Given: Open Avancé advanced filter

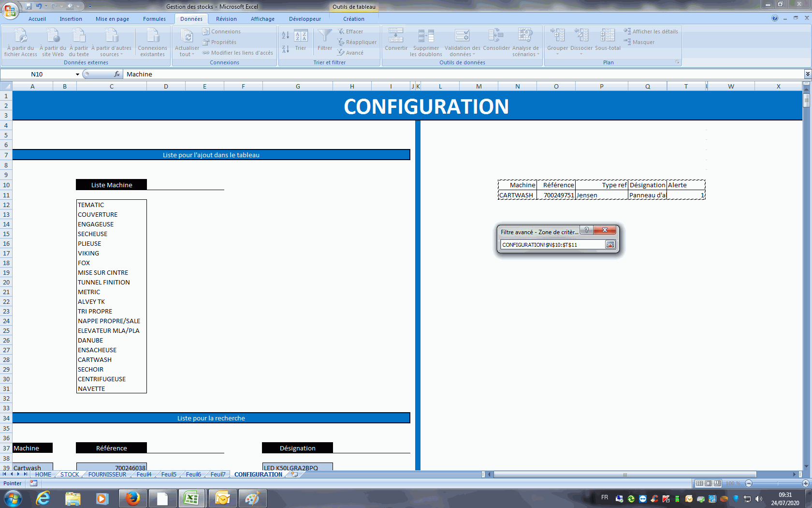Looking at the screenshot, I should click(350, 53).
